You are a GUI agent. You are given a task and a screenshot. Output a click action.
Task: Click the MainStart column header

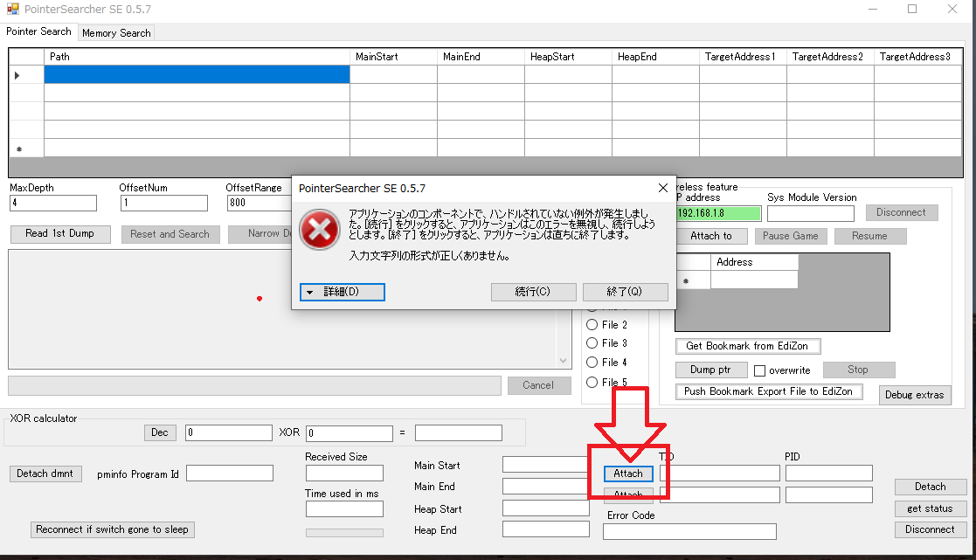(393, 57)
